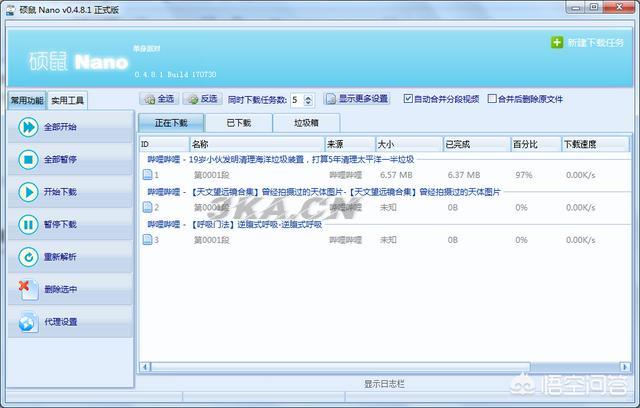This screenshot has height=408, width=640.
Task: Click the 反选 invert selection button
Action: pyautogui.click(x=202, y=99)
